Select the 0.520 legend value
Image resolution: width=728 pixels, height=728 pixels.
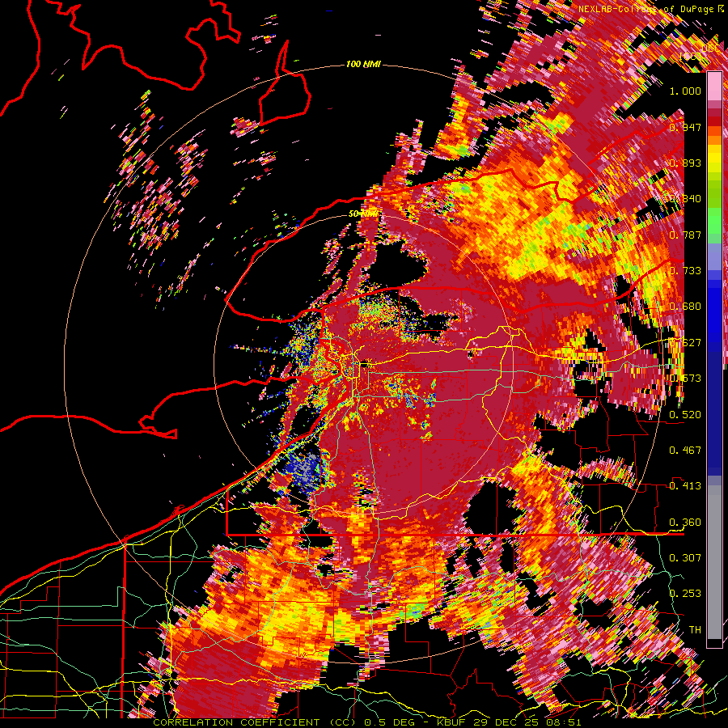[685, 415]
